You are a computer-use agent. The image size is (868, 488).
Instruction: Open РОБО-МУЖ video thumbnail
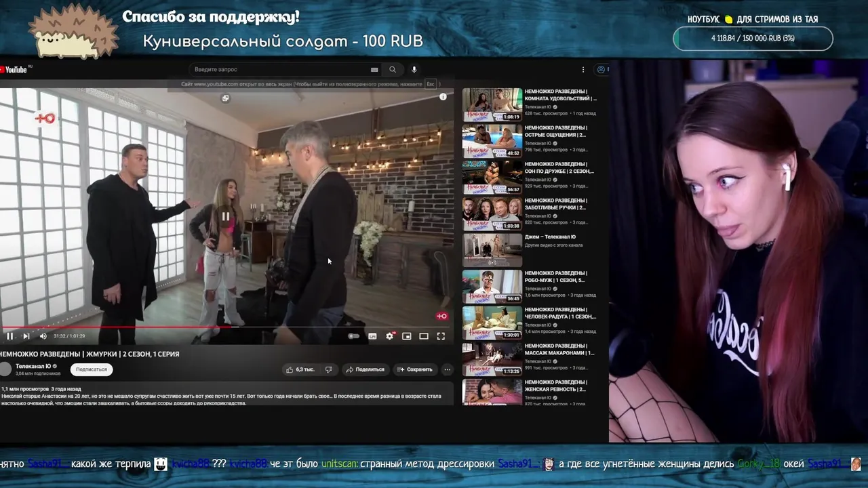click(492, 287)
